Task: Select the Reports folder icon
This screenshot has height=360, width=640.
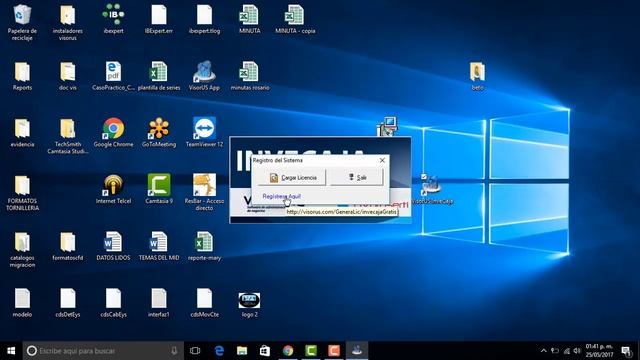Action: [22, 72]
